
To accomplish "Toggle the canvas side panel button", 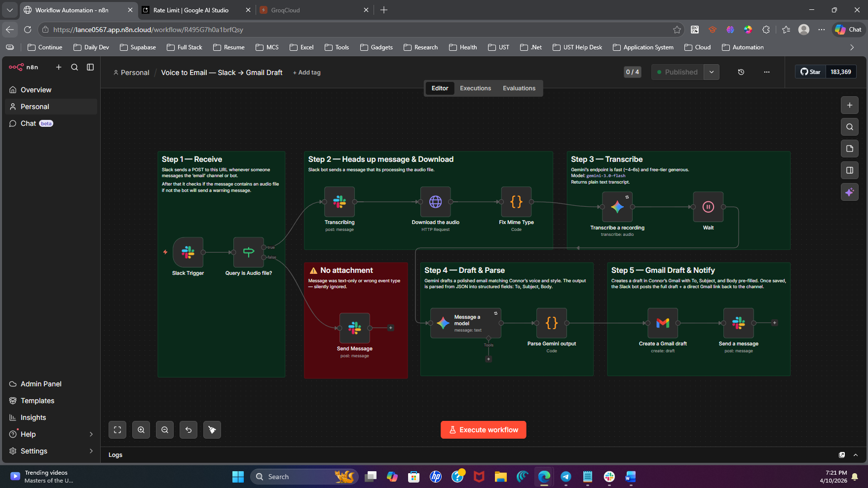I will (x=849, y=170).
